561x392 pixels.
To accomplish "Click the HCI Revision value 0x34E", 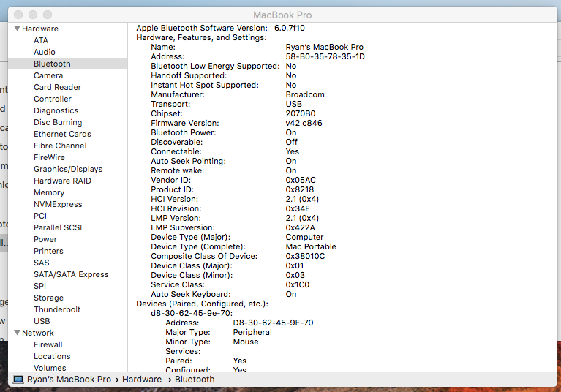I will [298, 208].
